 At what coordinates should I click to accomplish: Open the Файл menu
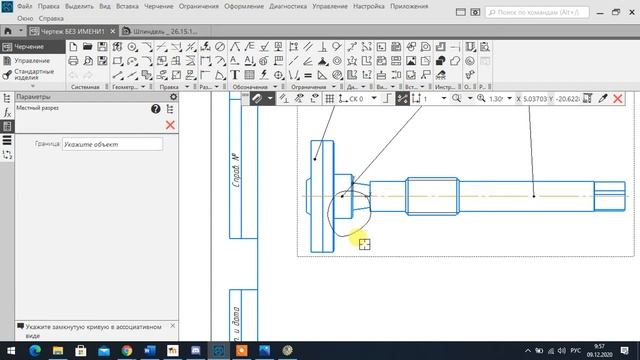(x=24, y=7)
